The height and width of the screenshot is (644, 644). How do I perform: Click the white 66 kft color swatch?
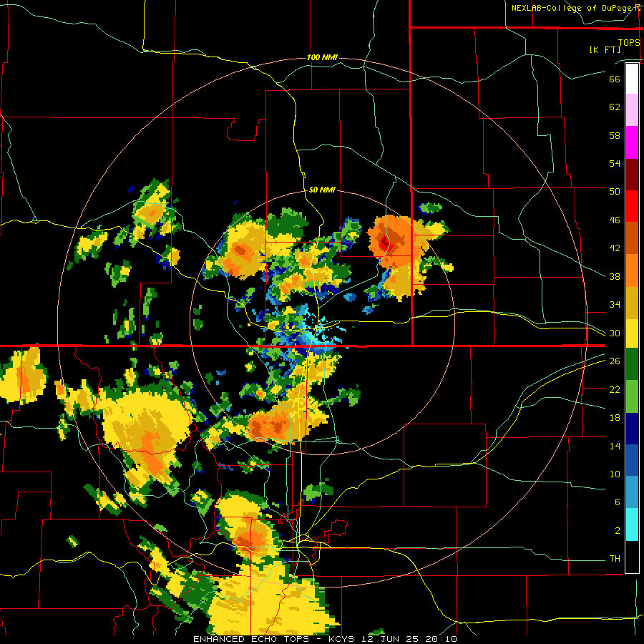point(632,79)
